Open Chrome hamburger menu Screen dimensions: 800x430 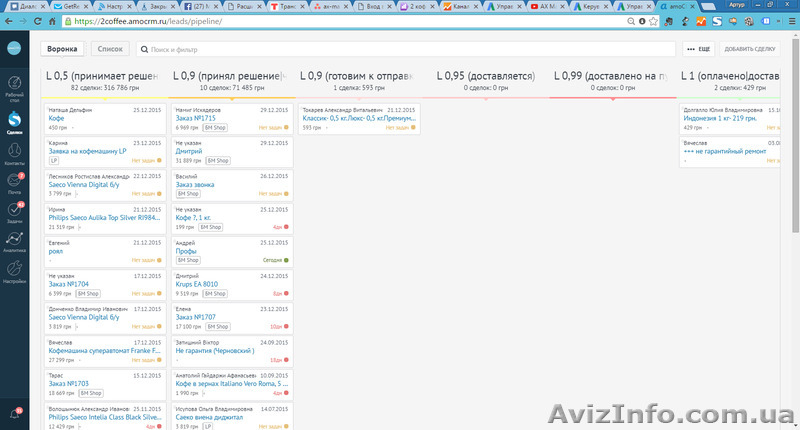point(789,20)
